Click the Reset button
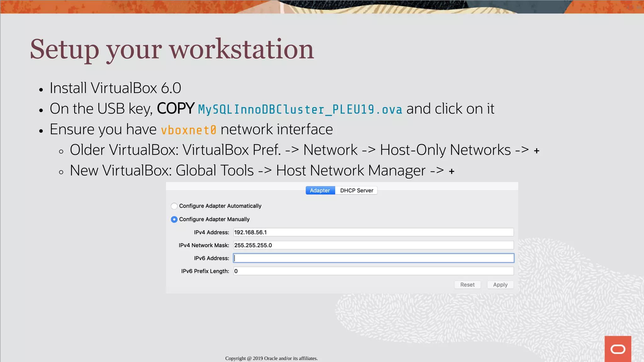The width and height of the screenshot is (644, 362). (467, 285)
